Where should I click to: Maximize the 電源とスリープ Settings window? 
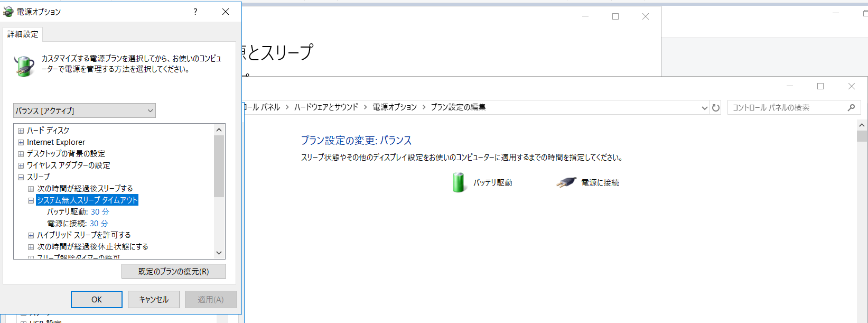pos(615,16)
